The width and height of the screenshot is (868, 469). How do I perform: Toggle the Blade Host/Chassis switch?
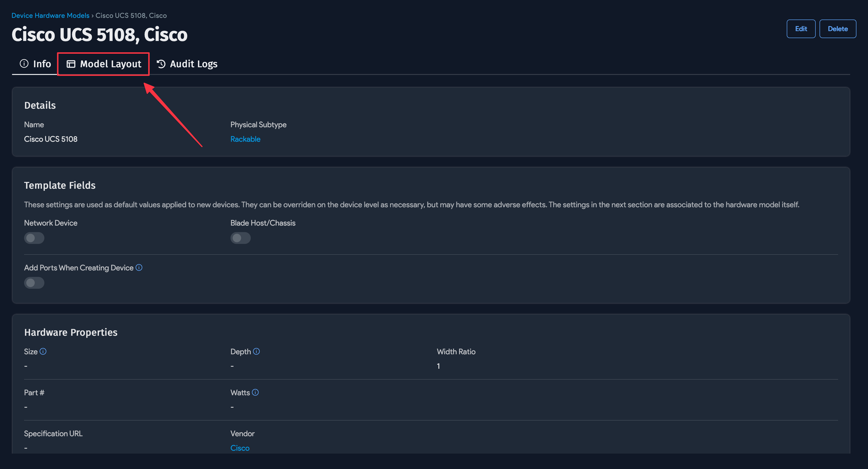(x=240, y=238)
